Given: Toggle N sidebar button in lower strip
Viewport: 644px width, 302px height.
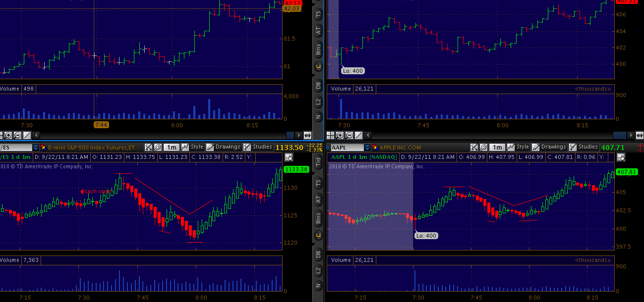Looking at the screenshot, I should [318, 286].
